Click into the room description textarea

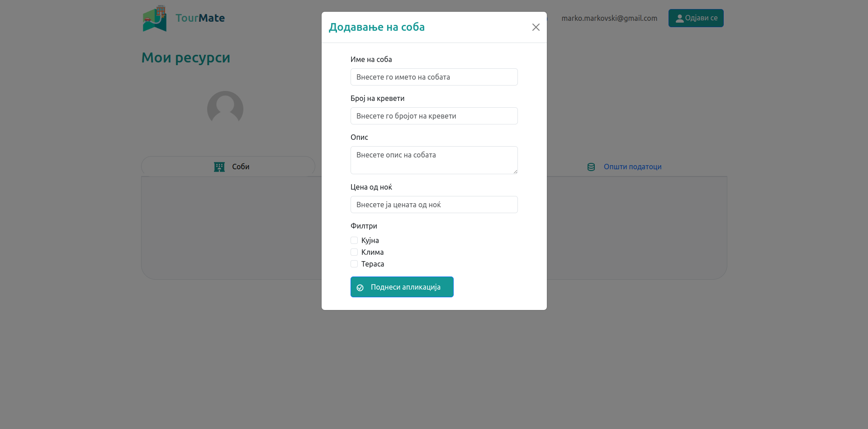point(434,160)
